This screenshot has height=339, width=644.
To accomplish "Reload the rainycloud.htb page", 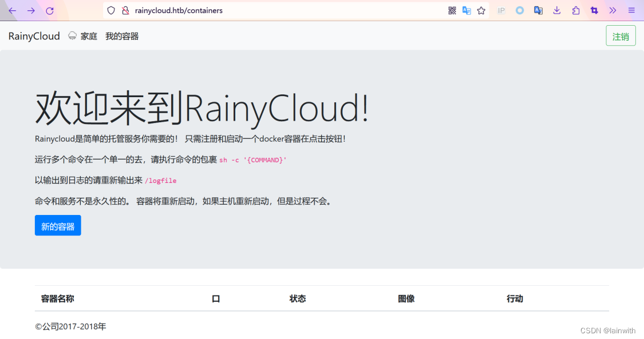I will point(50,11).
